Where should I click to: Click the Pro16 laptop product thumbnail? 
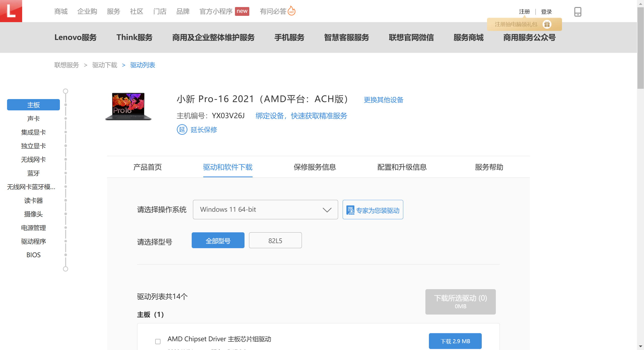tap(128, 107)
